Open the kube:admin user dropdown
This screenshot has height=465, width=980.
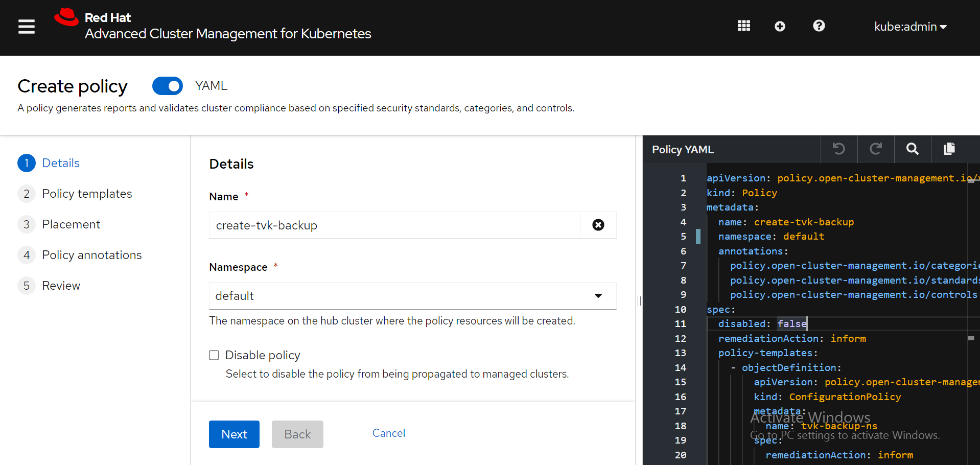910,27
